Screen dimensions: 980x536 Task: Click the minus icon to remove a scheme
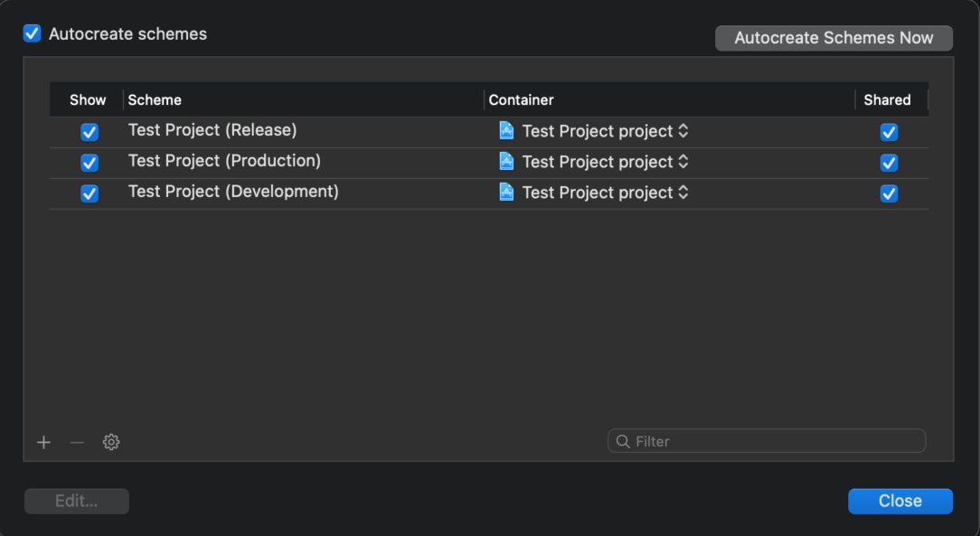pos(76,442)
